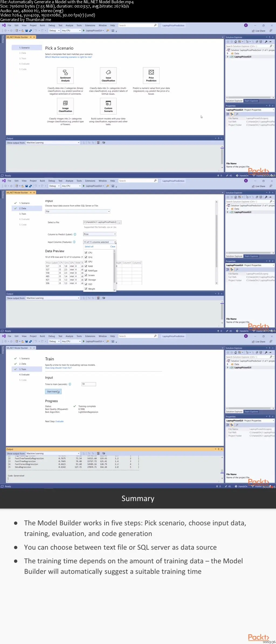
Task: Uncheck the CPU column checkbox
Action: tap(86, 253)
